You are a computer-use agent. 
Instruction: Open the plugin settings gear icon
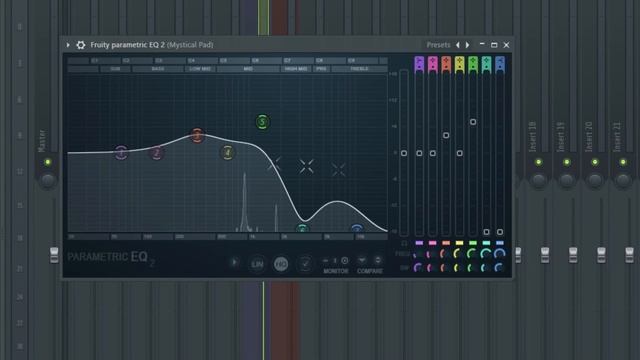[x=81, y=45]
